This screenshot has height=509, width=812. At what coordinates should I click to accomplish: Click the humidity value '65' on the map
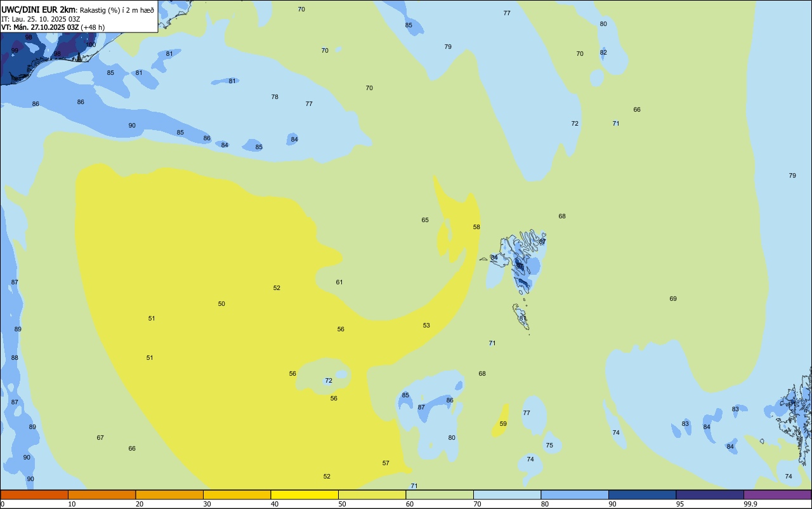pos(425,220)
